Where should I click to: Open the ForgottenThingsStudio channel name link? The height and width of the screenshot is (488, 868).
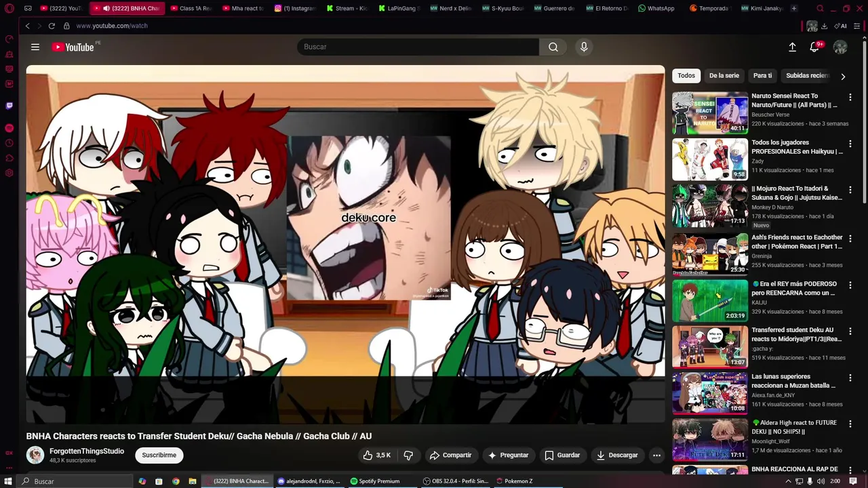pyautogui.click(x=87, y=451)
